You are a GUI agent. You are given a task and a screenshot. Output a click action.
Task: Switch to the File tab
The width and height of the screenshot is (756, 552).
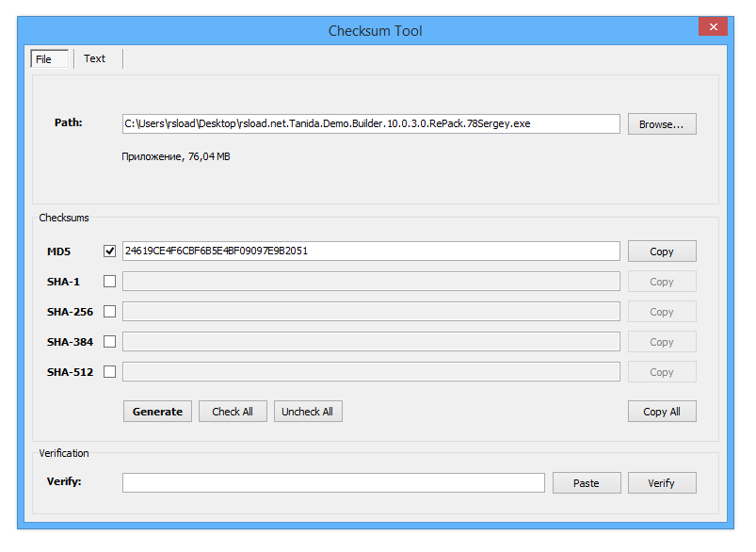click(50, 58)
